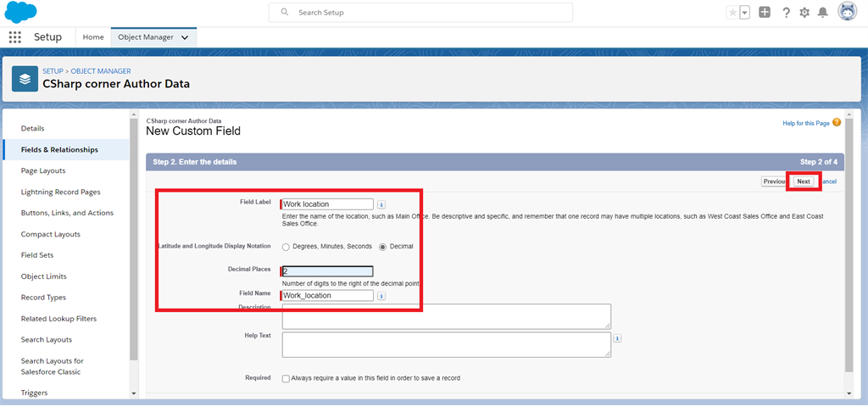868x407 pixels.
Task: Open Buttons, Links, and Actions
Action: [66, 213]
